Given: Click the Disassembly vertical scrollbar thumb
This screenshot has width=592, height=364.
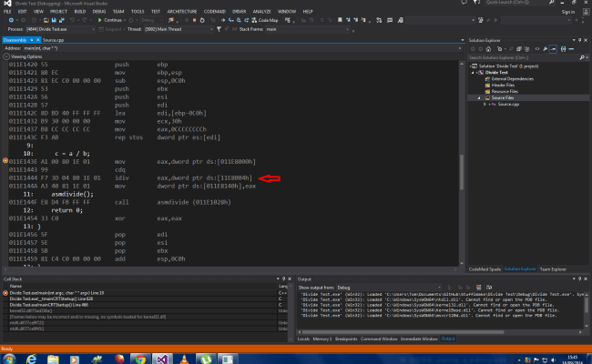Looking at the screenshot, I should coord(462,172).
